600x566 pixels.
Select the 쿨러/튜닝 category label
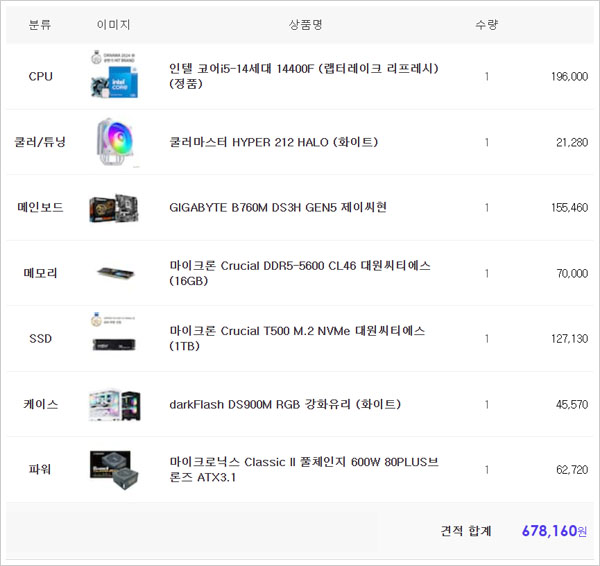(x=40, y=142)
